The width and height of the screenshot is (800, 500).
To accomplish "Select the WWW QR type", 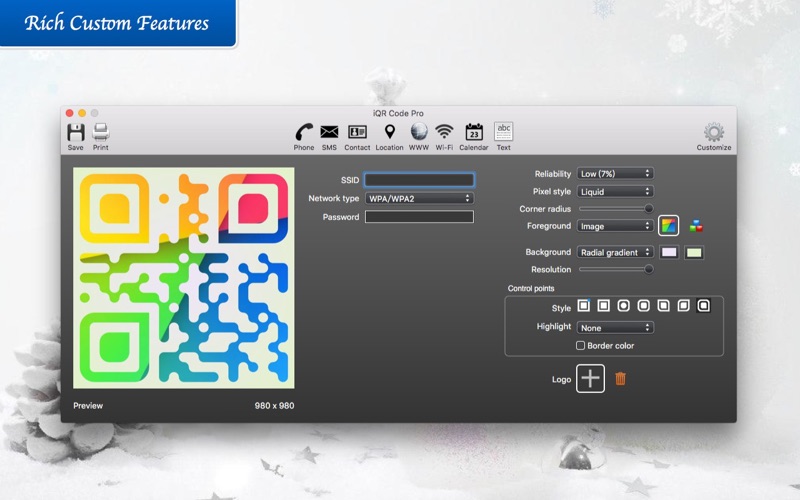I will pyautogui.click(x=419, y=136).
